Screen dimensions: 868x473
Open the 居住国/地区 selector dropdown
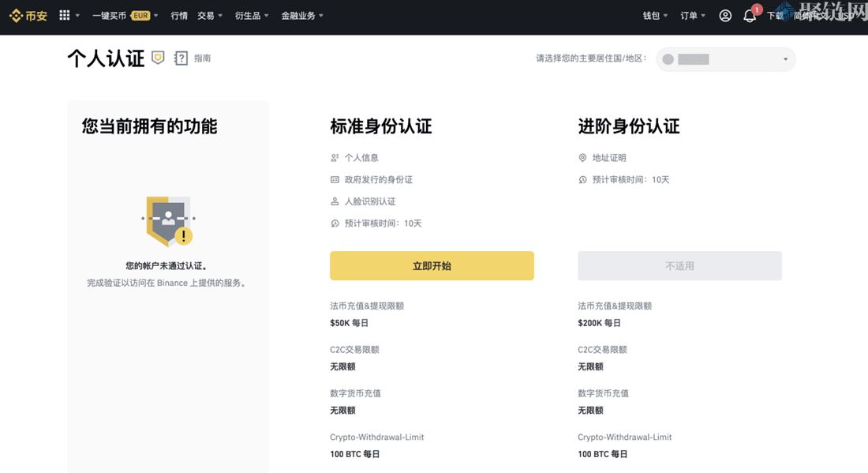pyautogui.click(x=725, y=59)
